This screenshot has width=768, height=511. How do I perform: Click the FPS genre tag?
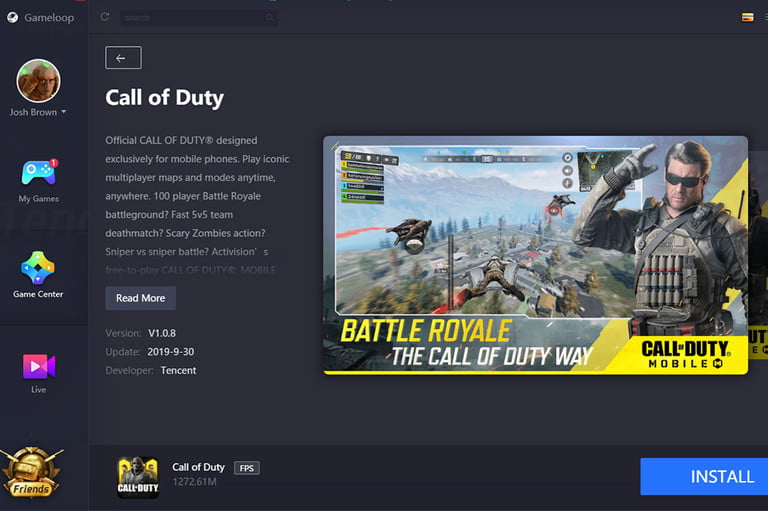tap(247, 468)
